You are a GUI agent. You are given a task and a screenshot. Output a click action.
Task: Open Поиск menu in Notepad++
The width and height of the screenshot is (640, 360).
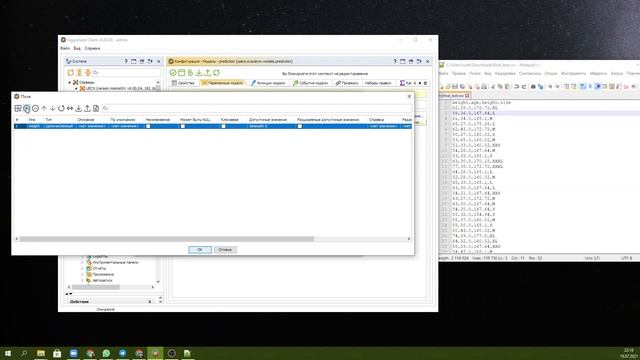[x=475, y=73]
